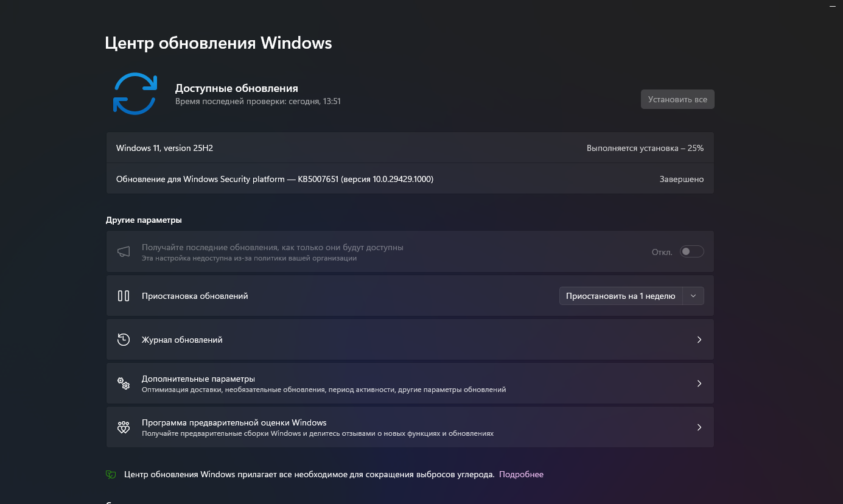
Task: Click the Центр обновления Windows page title
Action: [219, 43]
